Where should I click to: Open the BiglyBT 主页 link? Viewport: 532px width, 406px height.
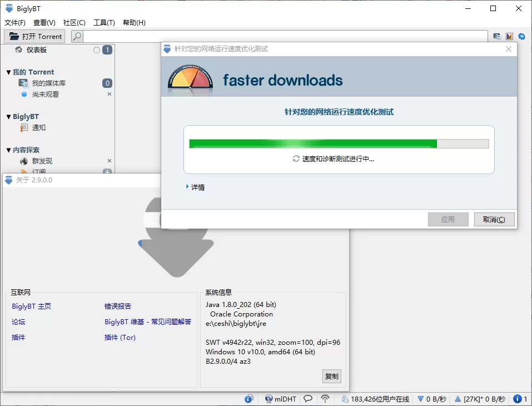pos(32,306)
